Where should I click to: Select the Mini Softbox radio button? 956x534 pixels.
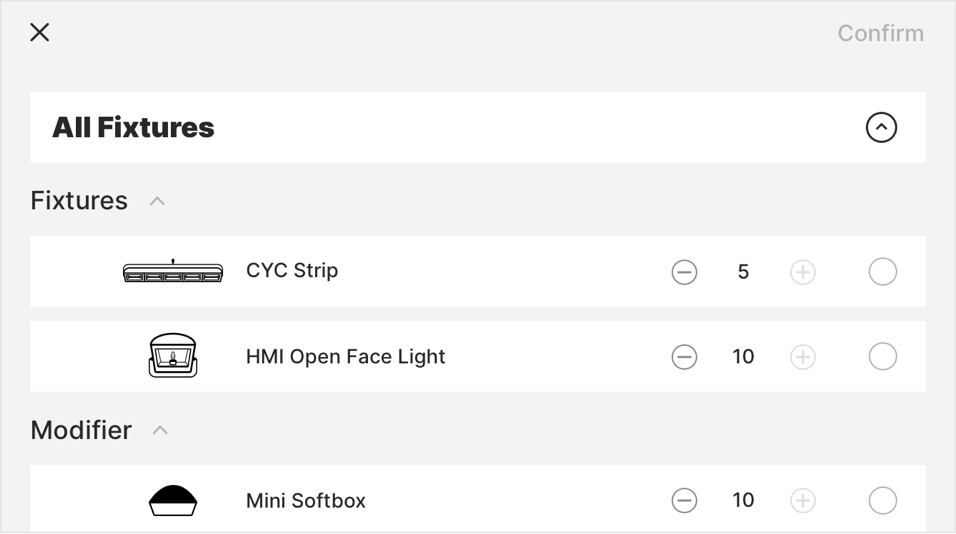click(x=882, y=500)
